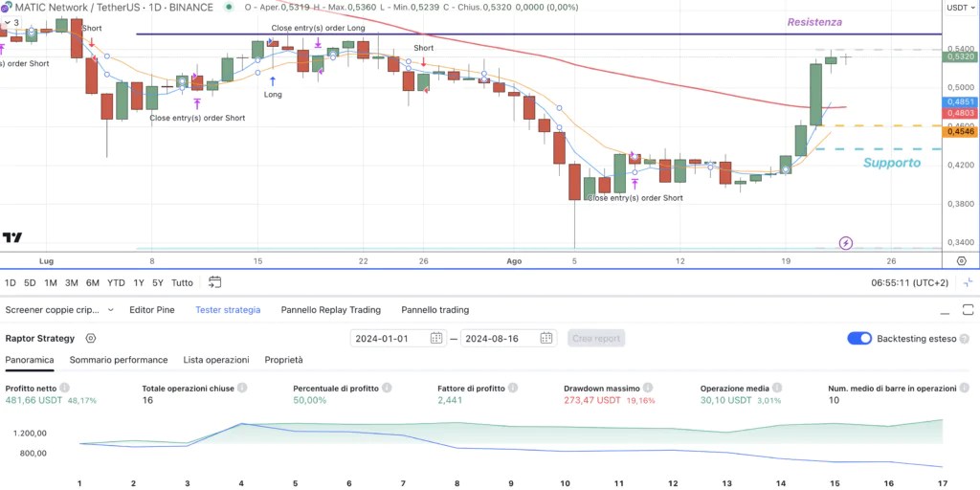Viewport: 980px width, 490px height.
Task: Click the Crea report button
Action: (x=596, y=338)
